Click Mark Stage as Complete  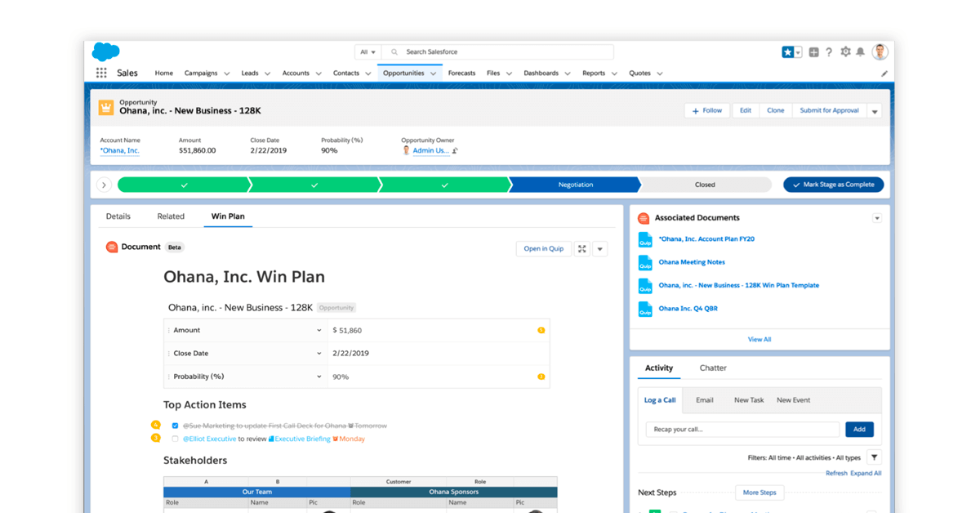pyautogui.click(x=833, y=185)
